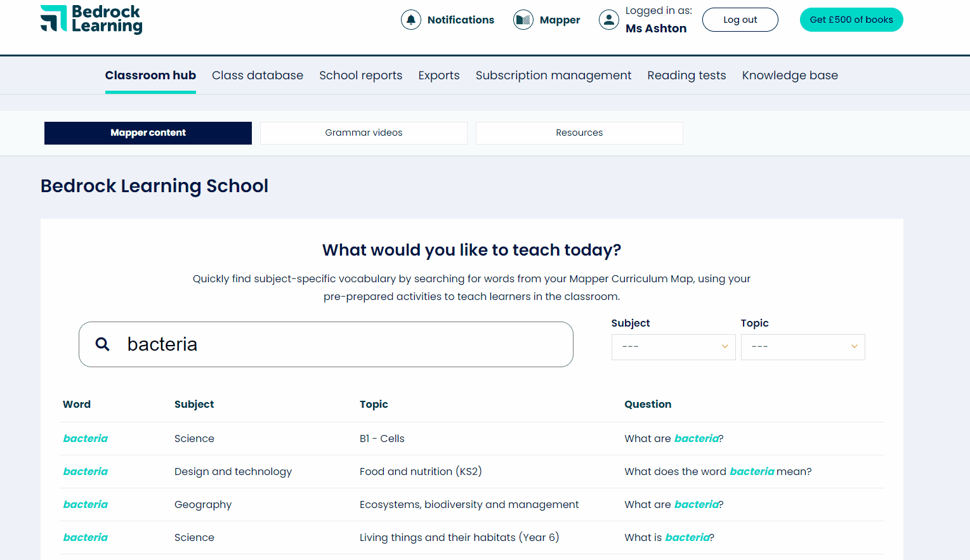The width and height of the screenshot is (970, 560).
Task: Open the Knowledge base section
Action: pyautogui.click(x=790, y=75)
